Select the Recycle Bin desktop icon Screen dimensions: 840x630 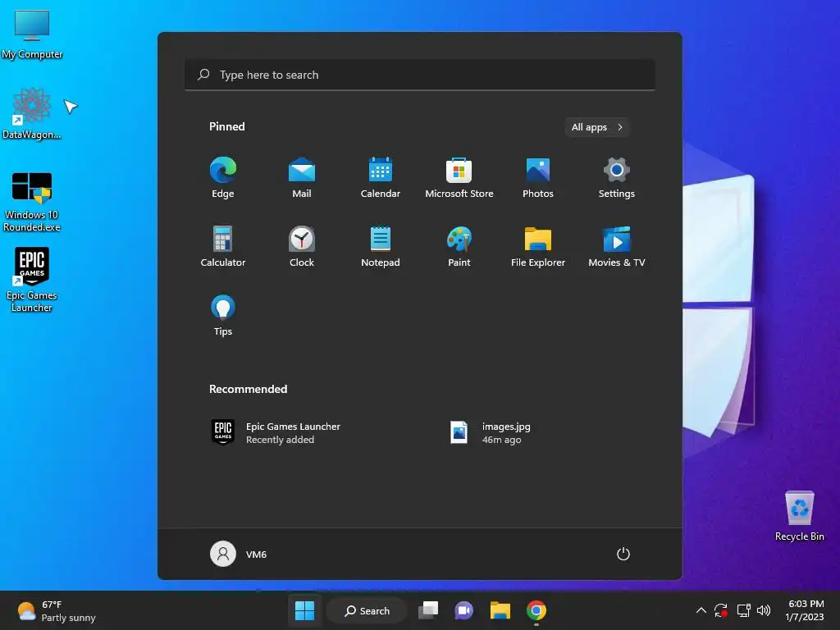799,516
